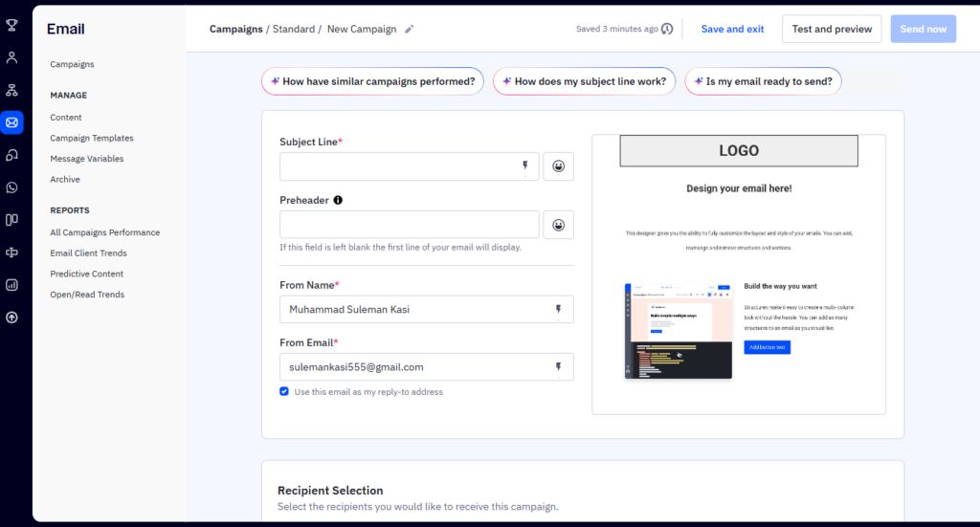Open Open/Read Trends report
980x527 pixels.
[x=87, y=294]
